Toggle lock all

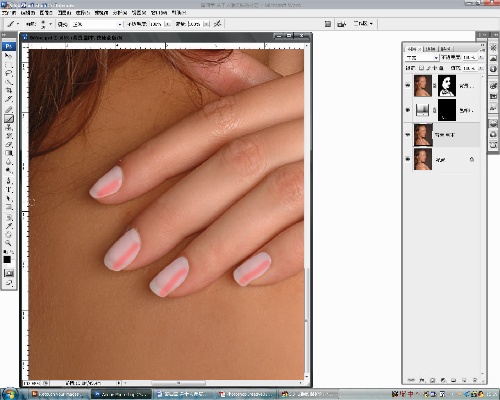(x=441, y=68)
